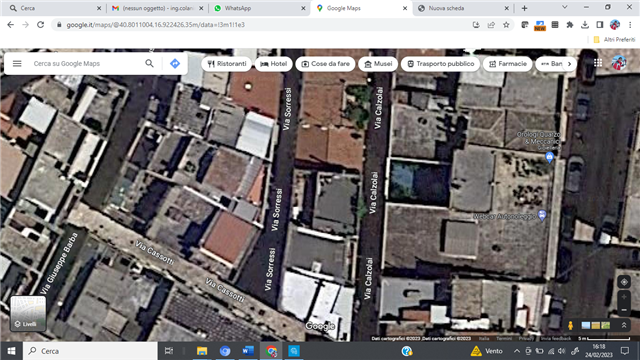
Task: Filter map by Farmacie chip
Action: [x=508, y=64]
